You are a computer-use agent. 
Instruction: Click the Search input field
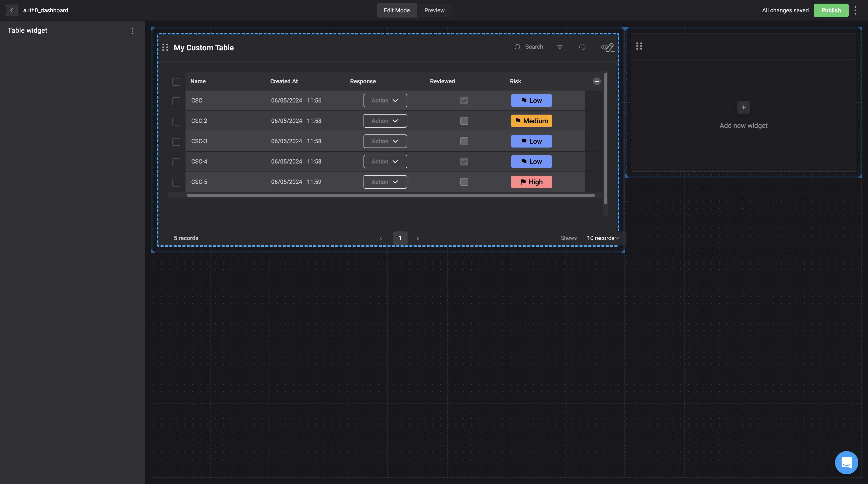point(534,47)
